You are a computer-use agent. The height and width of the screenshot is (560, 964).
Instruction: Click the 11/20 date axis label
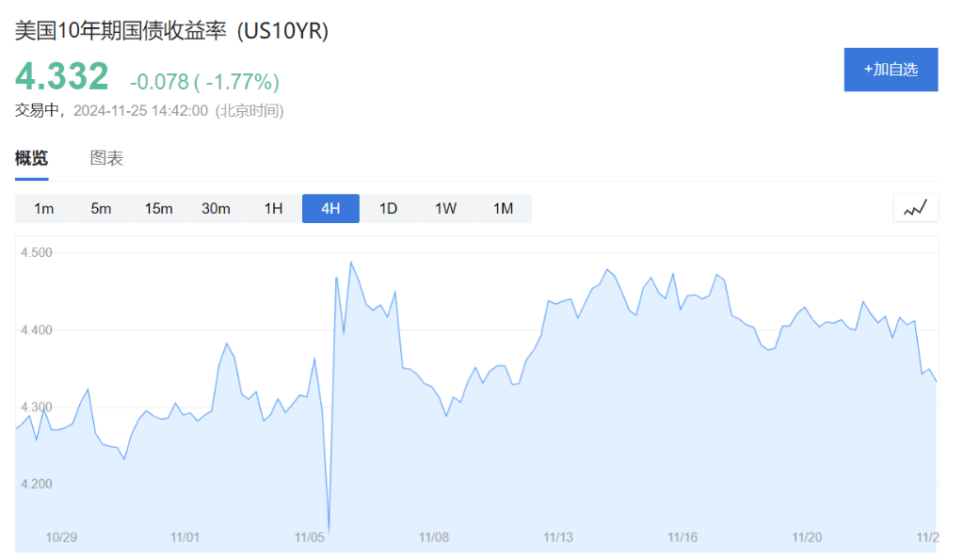point(807,537)
